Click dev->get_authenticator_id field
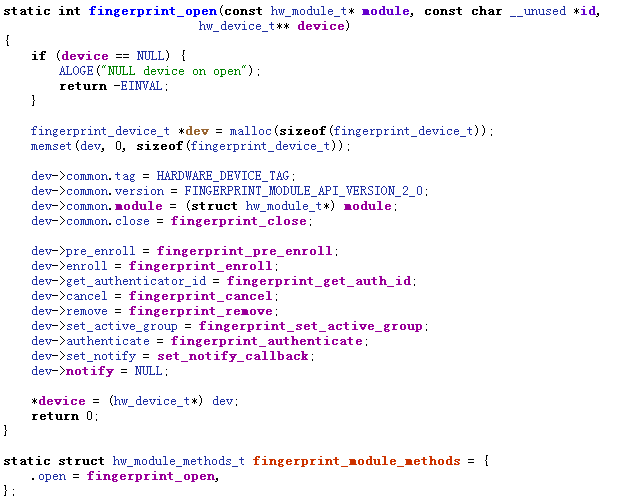Screen dimensions: 618x502 tap(118, 281)
